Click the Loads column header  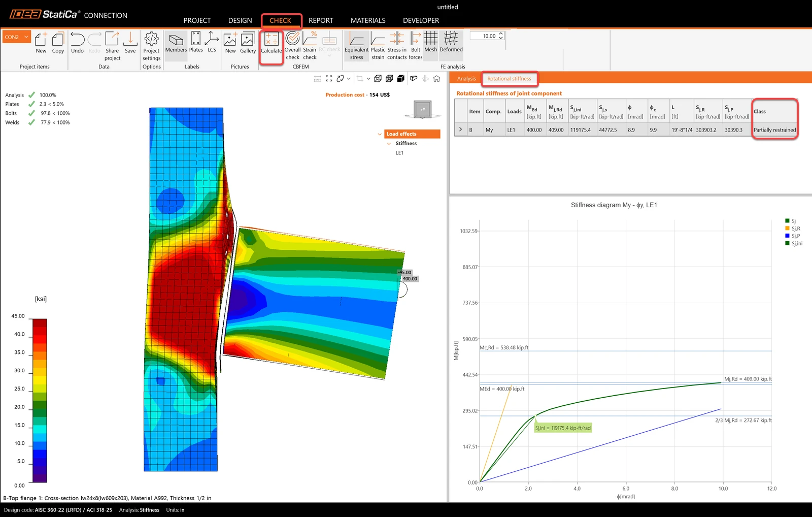click(514, 111)
